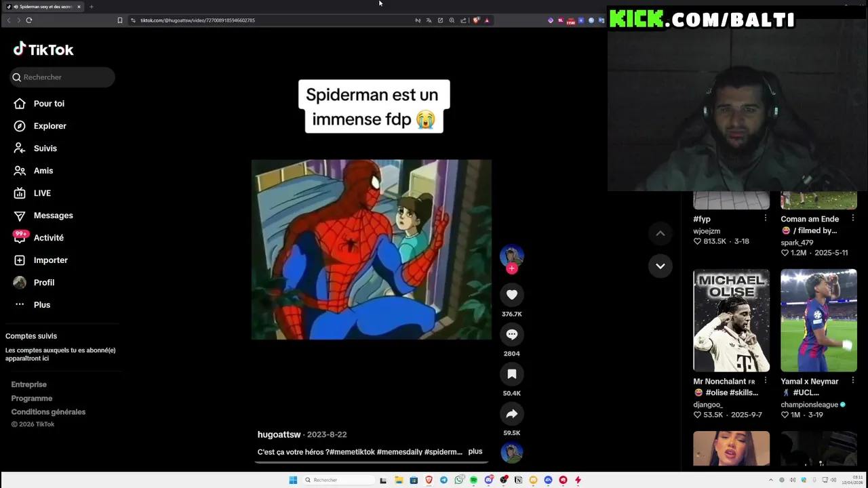
Task: Open Profil avatar in sidebar
Action: pos(20,283)
